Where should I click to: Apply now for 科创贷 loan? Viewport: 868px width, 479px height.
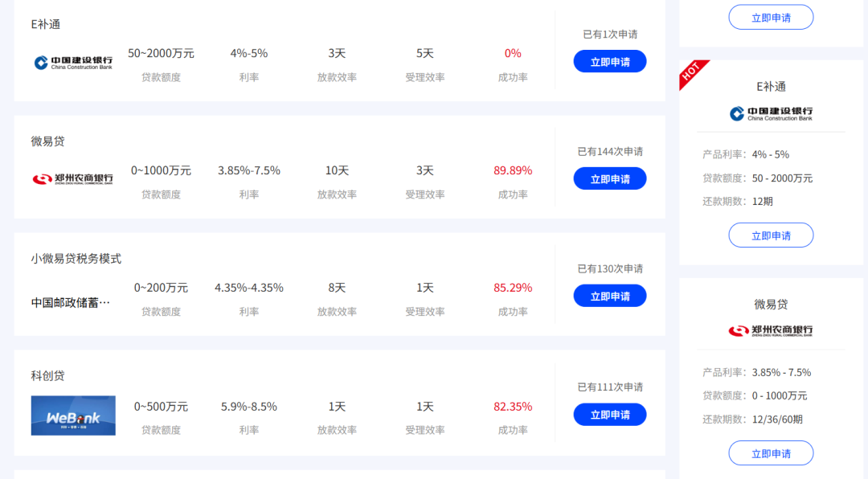coord(610,415)
